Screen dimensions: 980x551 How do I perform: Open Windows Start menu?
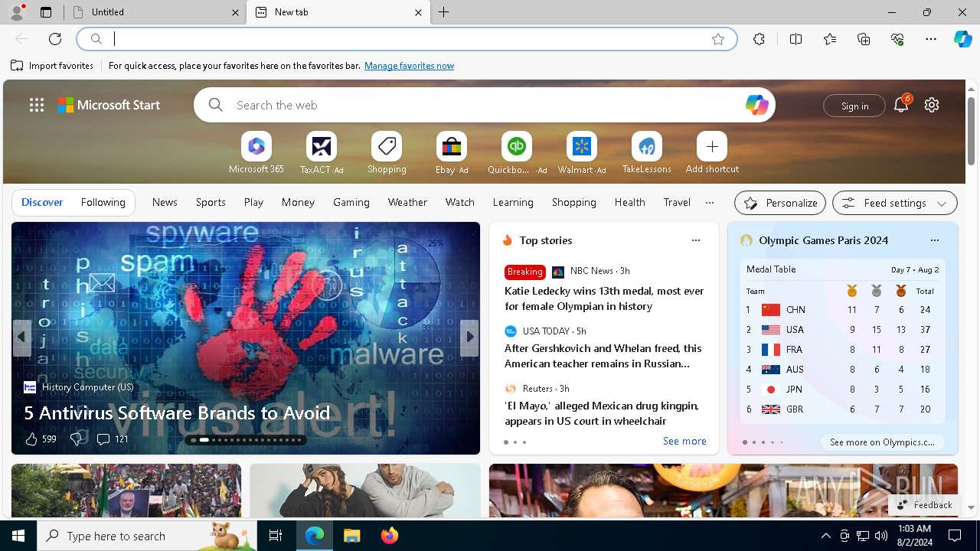coord(18,536)
